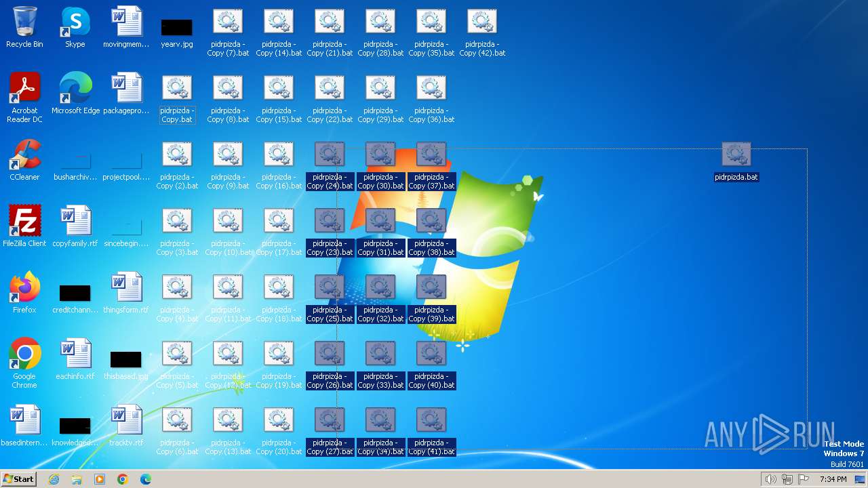Select pidrpizda - Copy (32).bat
868x488 pixels.
[x=380, y=298]
